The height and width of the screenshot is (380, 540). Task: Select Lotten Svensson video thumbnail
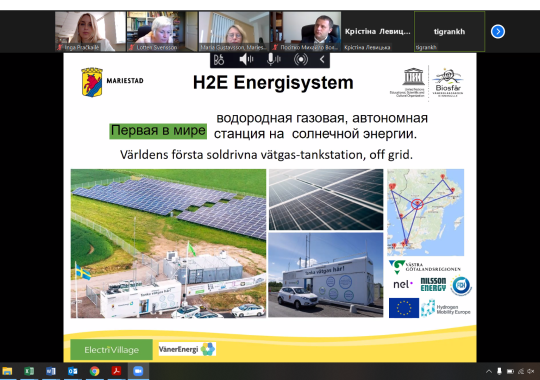click(162, 31)
